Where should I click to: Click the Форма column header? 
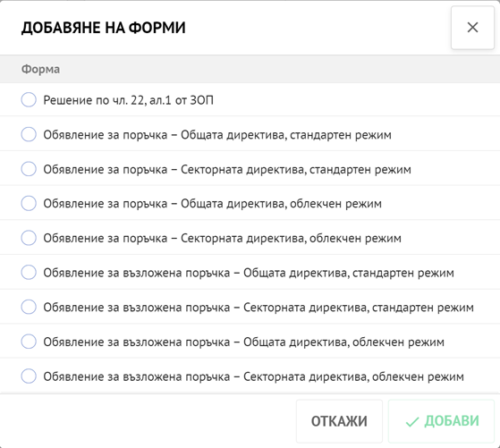pos(40,69)
